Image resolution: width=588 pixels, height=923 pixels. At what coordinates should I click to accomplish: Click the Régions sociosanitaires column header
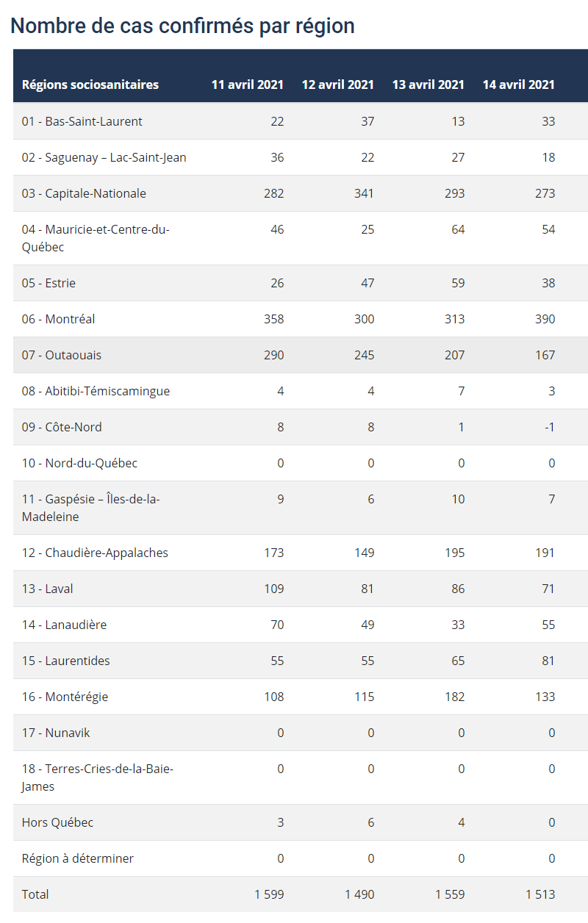[x=90, y=85]
